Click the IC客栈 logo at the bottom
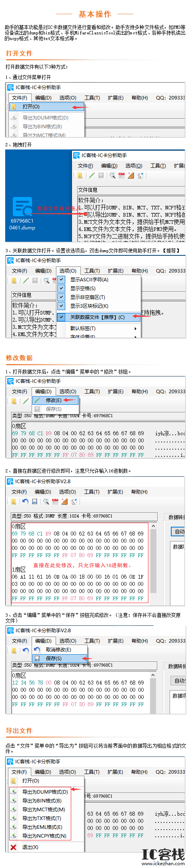Screen dimensions: 192x868 (x=163, y=854)
